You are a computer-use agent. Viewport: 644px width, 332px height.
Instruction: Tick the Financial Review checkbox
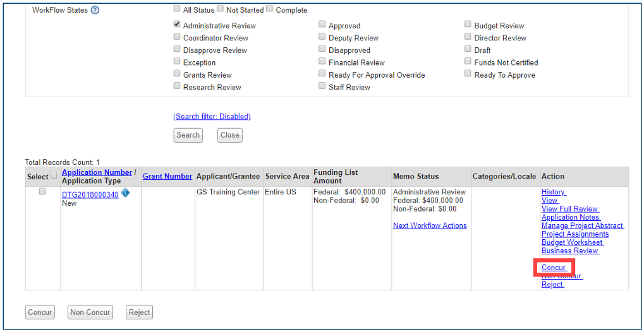click(x=322, y=62)
